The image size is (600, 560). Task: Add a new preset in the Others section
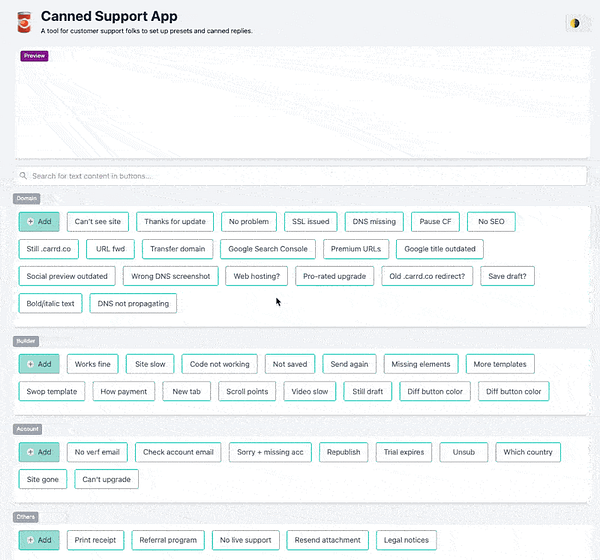pos(39,540)
